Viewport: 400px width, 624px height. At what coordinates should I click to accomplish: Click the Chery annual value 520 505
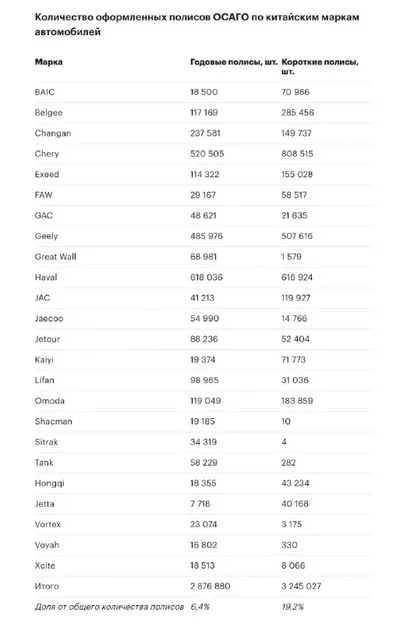point(207,154)
